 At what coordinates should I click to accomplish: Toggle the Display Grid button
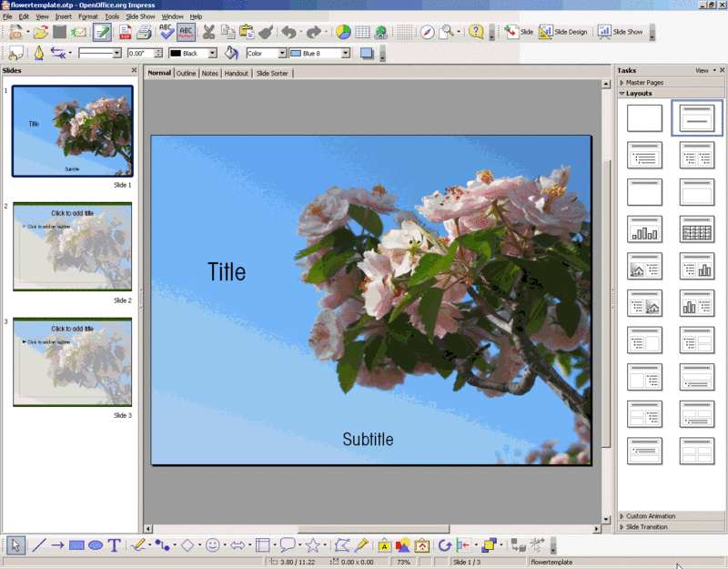coord(404,32)
